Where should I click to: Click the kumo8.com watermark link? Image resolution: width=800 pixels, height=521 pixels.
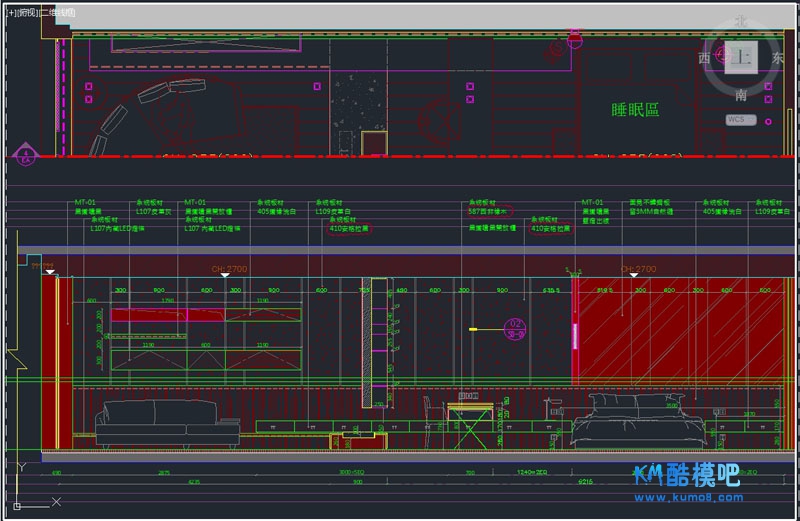tap(698, 497)
